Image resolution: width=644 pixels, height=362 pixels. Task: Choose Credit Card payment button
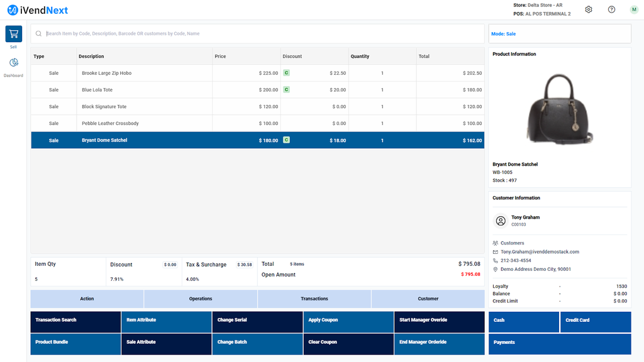click(x=595, y=321)
